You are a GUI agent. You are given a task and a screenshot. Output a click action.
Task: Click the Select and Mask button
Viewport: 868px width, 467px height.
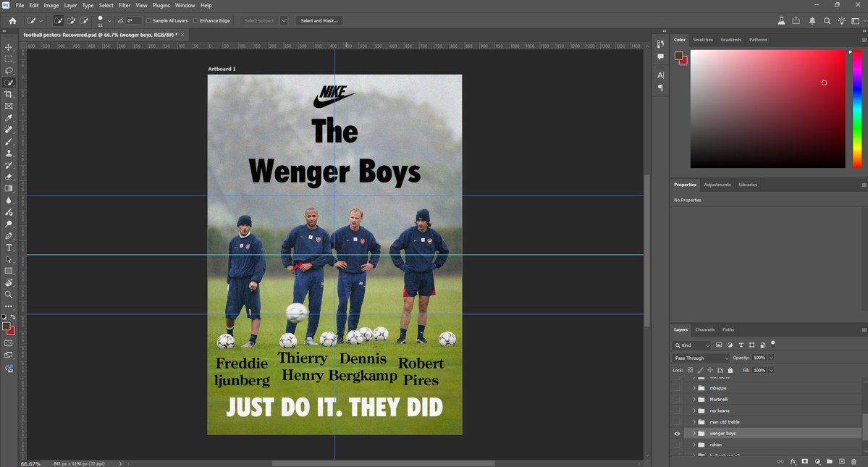(319, 20)
